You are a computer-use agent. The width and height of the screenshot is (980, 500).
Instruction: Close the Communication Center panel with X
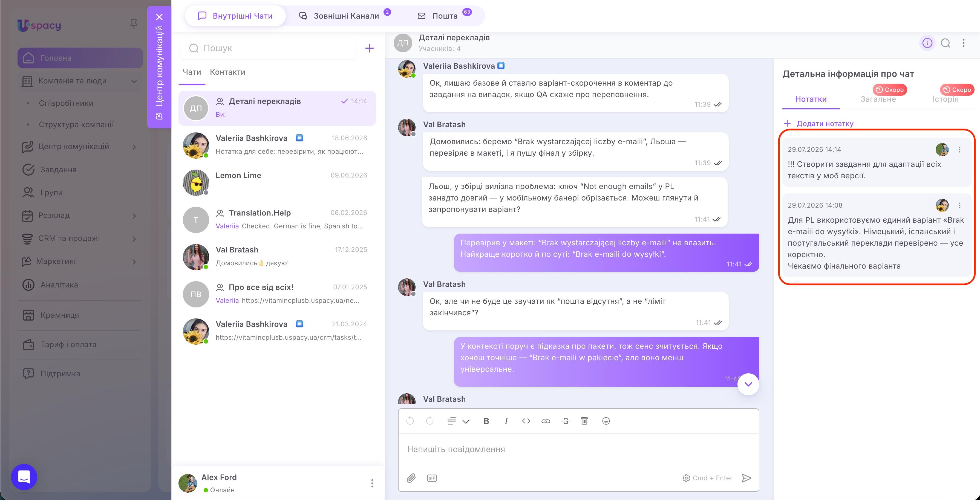point(159,17)
